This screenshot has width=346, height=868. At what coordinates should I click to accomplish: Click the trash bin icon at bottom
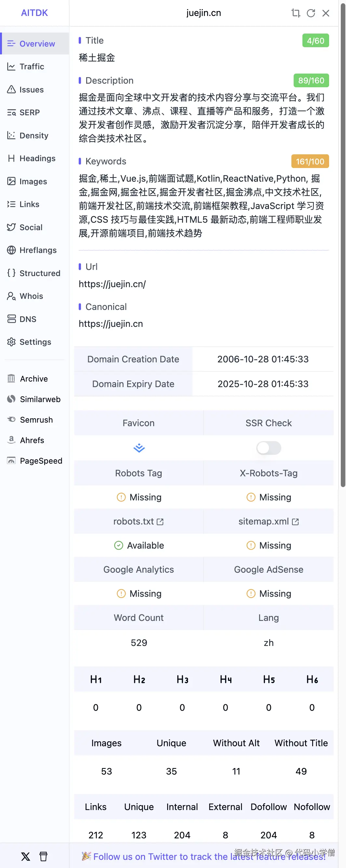click(x=44, y=856)
